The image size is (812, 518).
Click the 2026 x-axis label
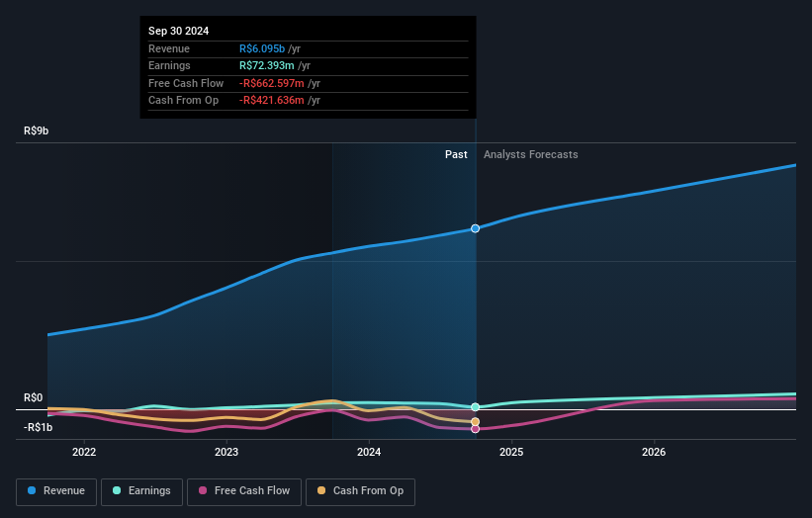point(654,452)
